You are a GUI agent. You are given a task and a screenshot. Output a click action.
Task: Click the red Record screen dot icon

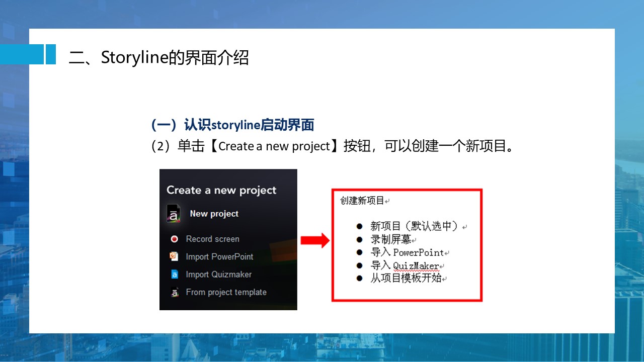click(x=174, y=239)
